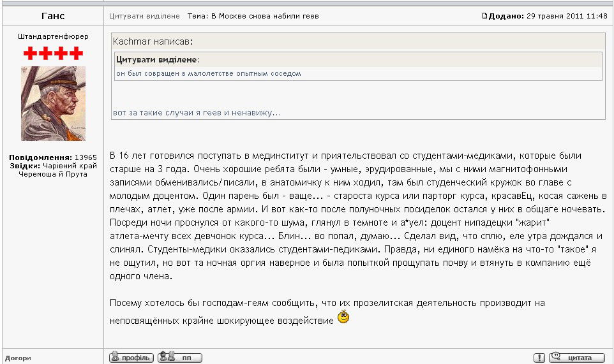Click the shocked yellow smiley emoticon

click(343, 317)
